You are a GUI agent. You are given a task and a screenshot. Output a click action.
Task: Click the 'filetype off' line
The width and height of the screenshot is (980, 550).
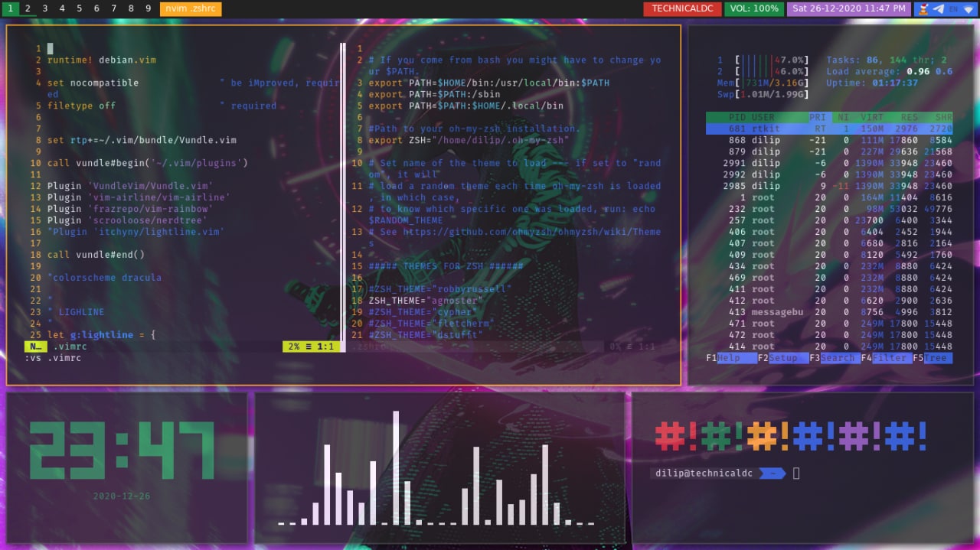tap(81, 106)
